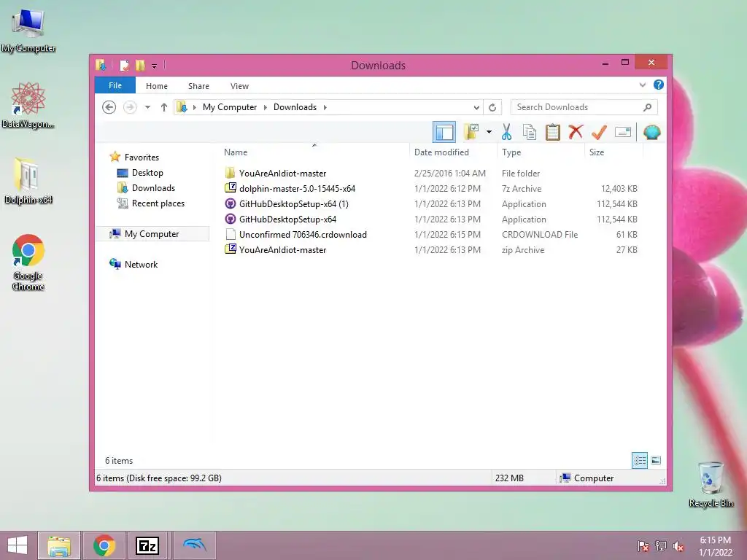The width and height of the screenshot is (747, 560).
Task: Click the Copy icon in toolbar
Action: click(530, 132)
